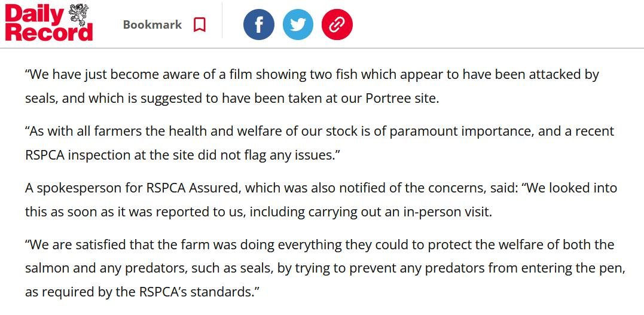The image size is (644, 315).
Task: Click the paragraph starting 'We have just become aware'
Action: (311, 86)
